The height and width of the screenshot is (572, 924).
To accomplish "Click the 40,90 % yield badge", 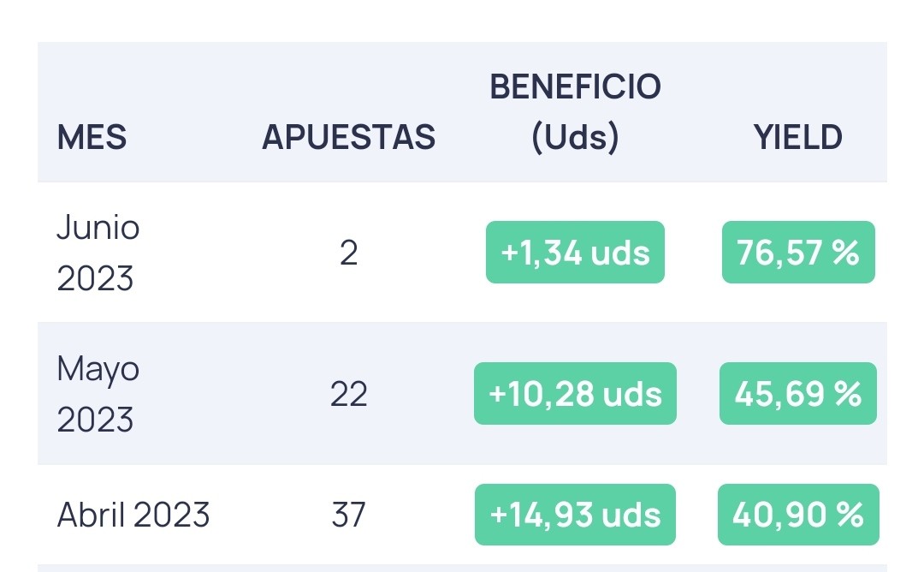I will tap(798, 515).
